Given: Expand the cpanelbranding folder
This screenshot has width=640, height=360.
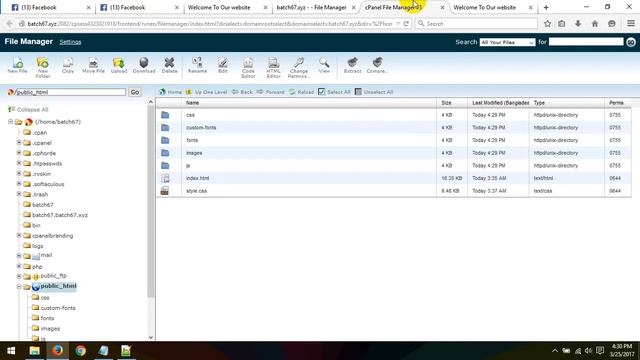Looking at the screenshot, I should pos(19,235).
